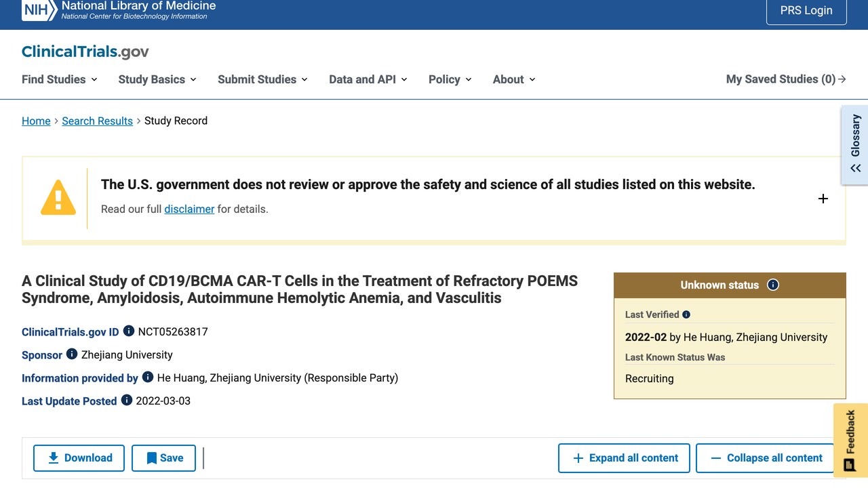
Task: Click the arrow icon beside My Saved Studies
Action: pyautogui.click(x=842, y=79)
